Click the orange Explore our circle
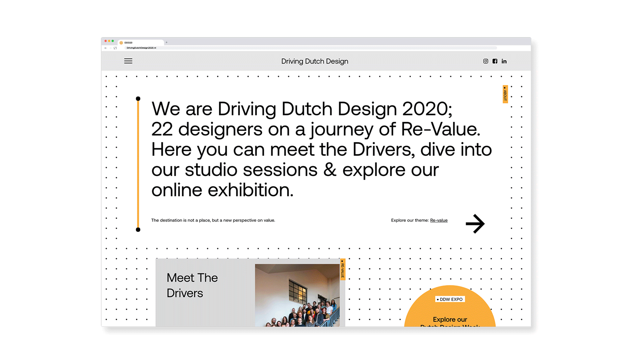Screen dimensions: 632x364 [450, 315]
